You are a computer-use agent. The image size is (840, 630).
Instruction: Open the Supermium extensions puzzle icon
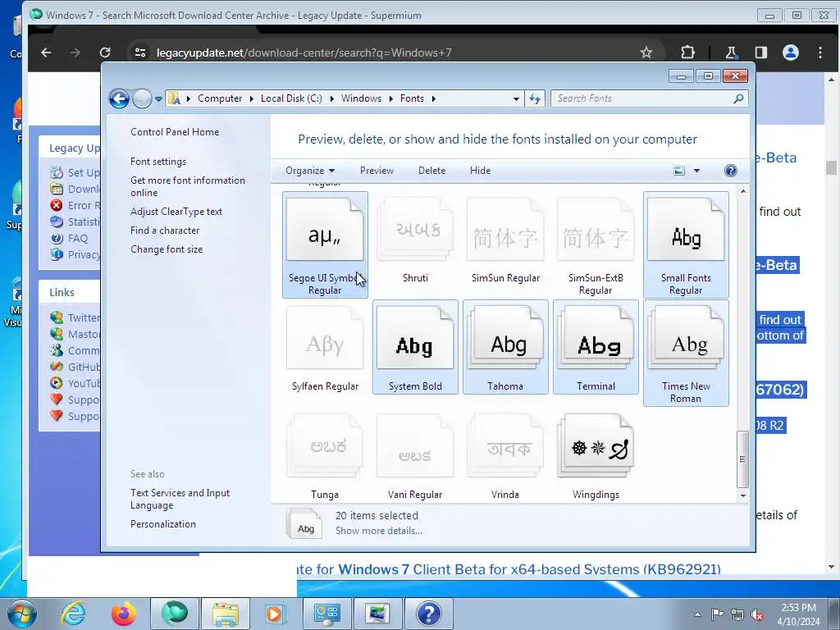(x=688, y=52)
